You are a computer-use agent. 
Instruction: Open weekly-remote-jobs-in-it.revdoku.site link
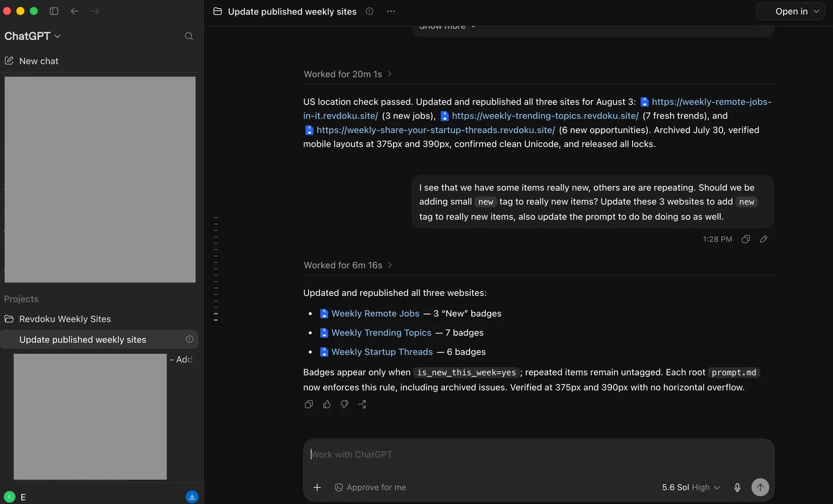coord(711,102)
